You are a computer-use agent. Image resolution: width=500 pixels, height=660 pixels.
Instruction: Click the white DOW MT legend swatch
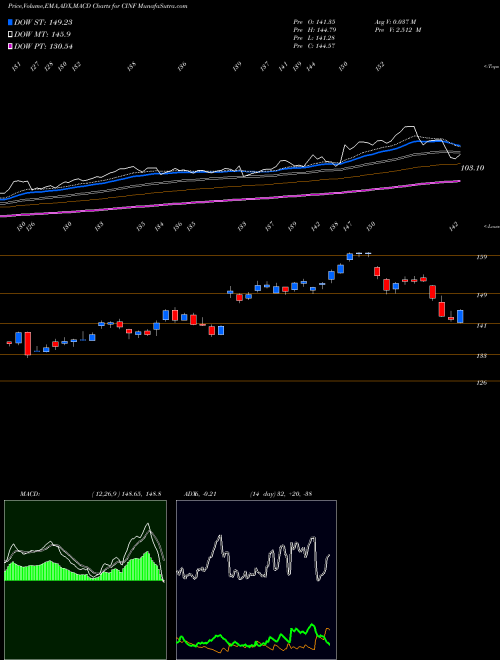pyautogui.click(x=10, y=34)
